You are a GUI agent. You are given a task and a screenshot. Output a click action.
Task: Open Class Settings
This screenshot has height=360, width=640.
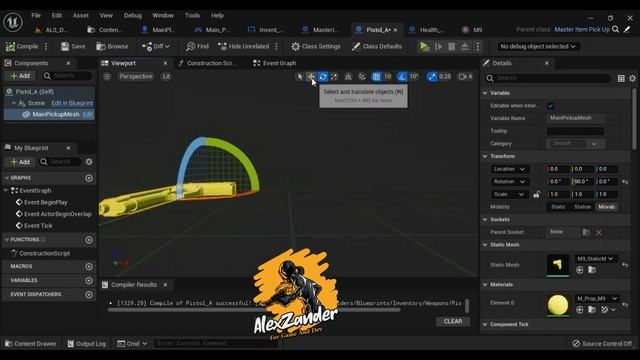316,47
